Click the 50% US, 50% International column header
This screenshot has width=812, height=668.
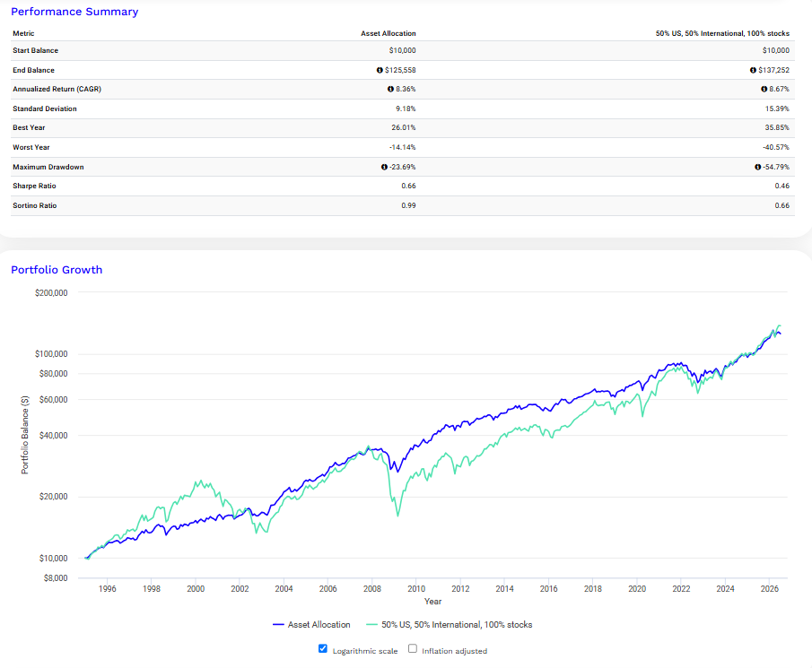(722, 33)
